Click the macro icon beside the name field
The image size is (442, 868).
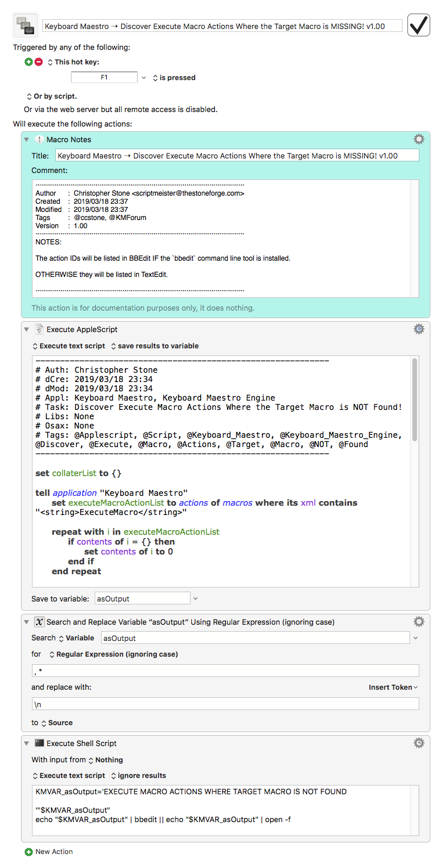tap(26, 26)
